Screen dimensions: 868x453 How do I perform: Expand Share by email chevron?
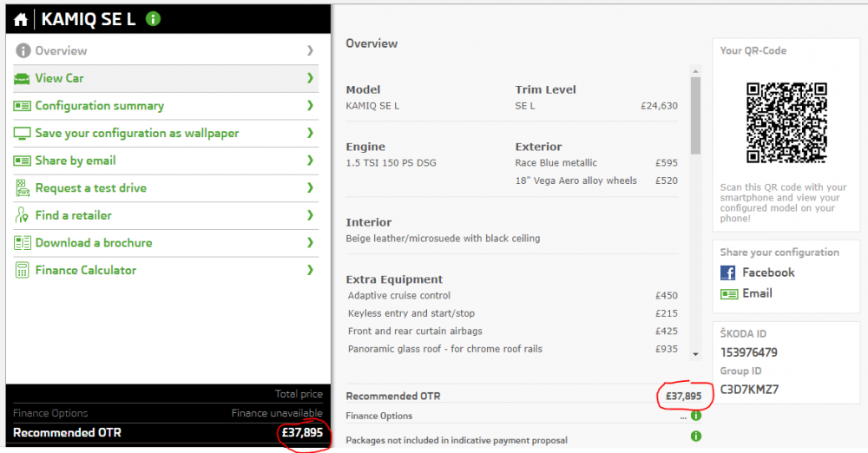pyautogui.click(x=310, y=161)
